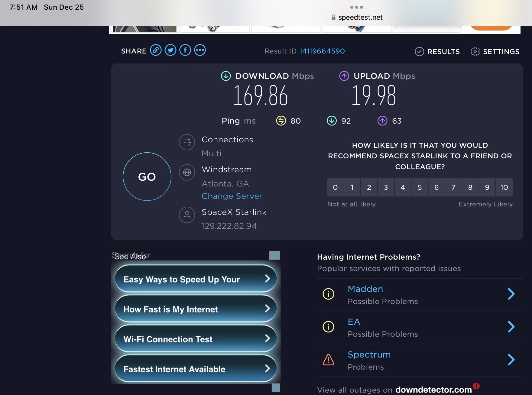This screenshot has height=395, width=532.
Task: Click the 19.98 upload speed value
Action: [374, 95]
